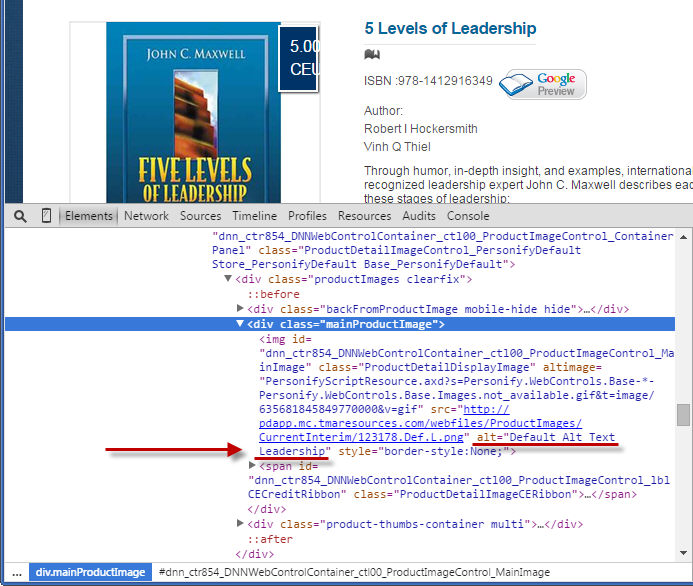Click the DevTools search magnifier icon
Viewport: 693px width, 586px height.
coord(20,216)
